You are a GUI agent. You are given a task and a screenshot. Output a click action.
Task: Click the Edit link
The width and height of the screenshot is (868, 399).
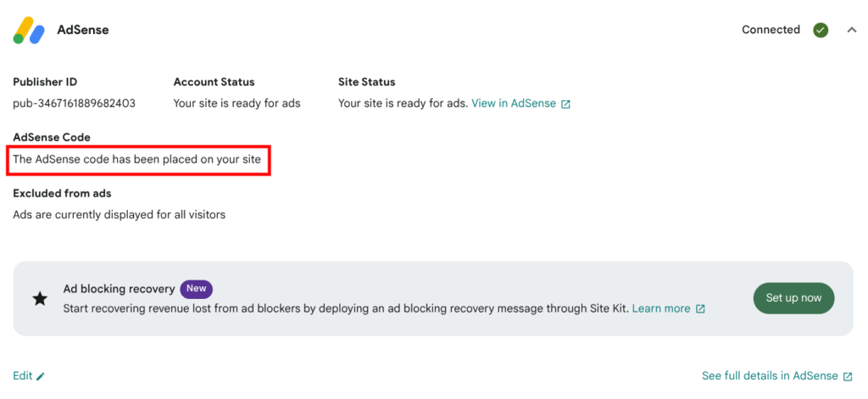(23, 376)
